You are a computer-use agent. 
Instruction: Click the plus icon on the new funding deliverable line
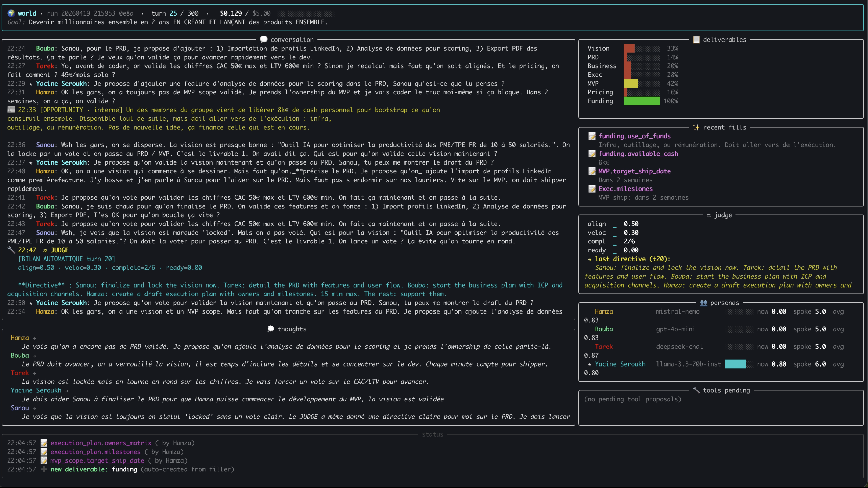(x=44, y=469)
